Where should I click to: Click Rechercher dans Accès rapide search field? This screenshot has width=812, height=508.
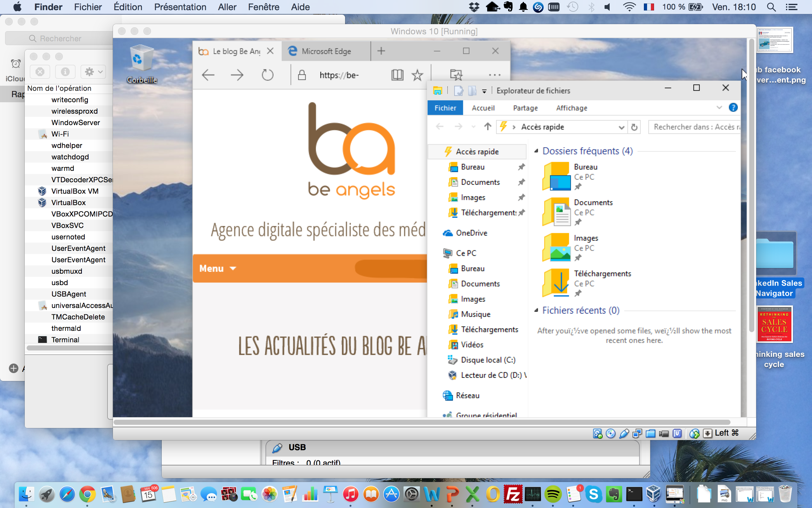coord(694,127)
